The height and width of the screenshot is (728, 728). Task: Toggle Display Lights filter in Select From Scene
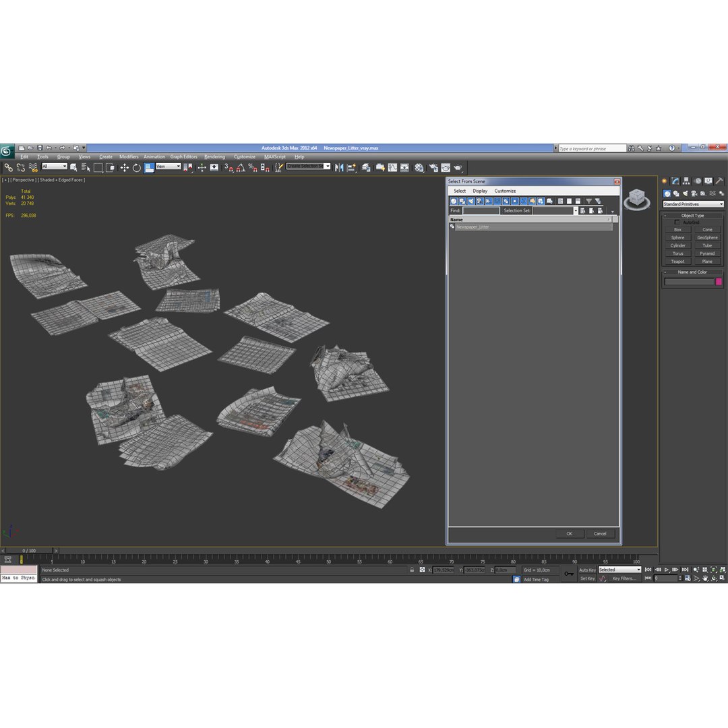(471, 201)
